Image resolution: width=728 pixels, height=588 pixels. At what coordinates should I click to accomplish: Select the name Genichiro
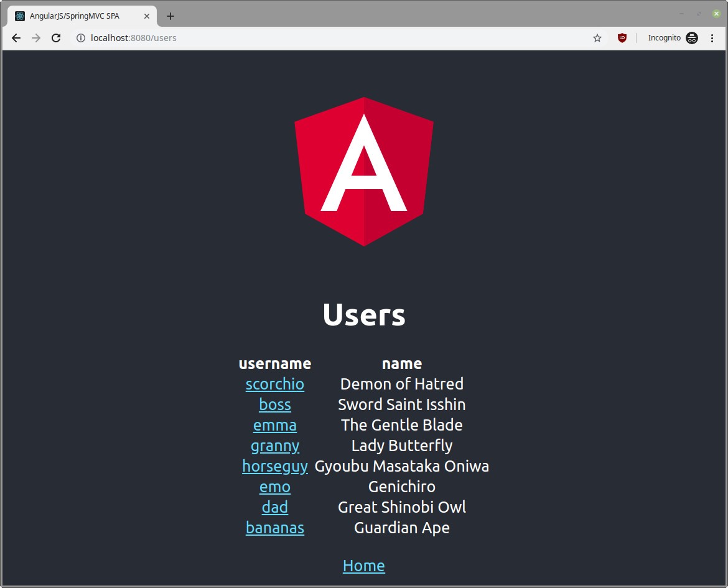coord(401,487)
